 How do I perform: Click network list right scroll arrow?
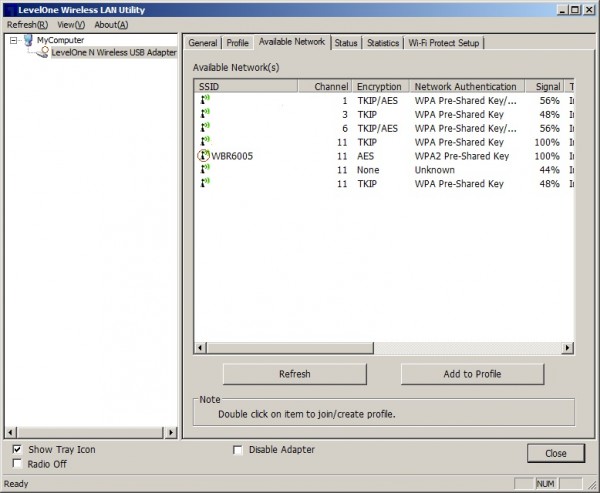point(567,348)
